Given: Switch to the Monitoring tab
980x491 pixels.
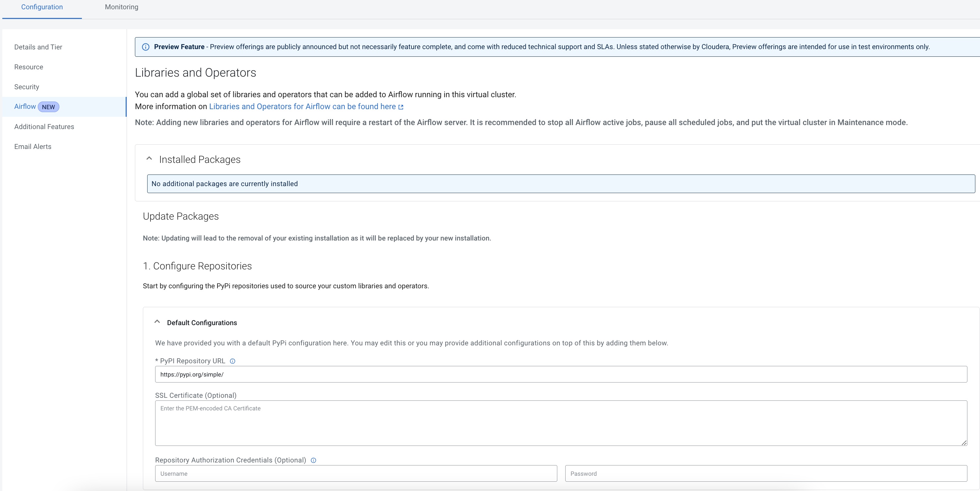Looking at the screenshot, I should point(121,7).
